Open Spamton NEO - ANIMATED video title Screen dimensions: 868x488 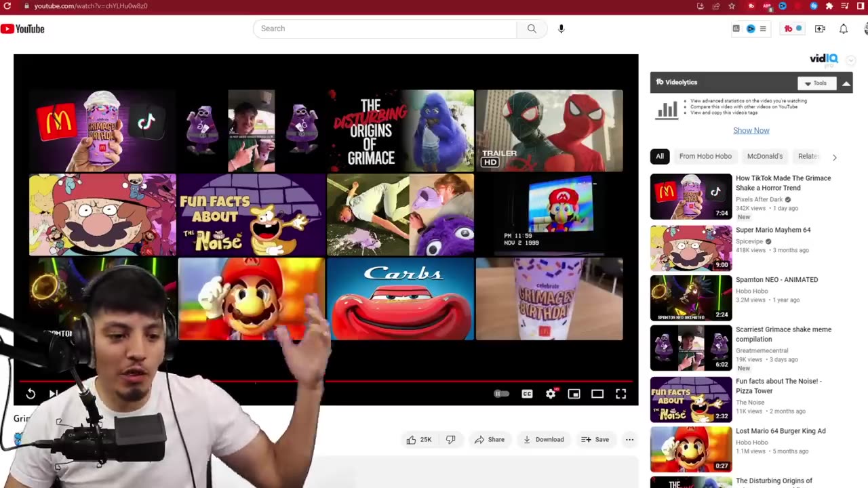777,279
